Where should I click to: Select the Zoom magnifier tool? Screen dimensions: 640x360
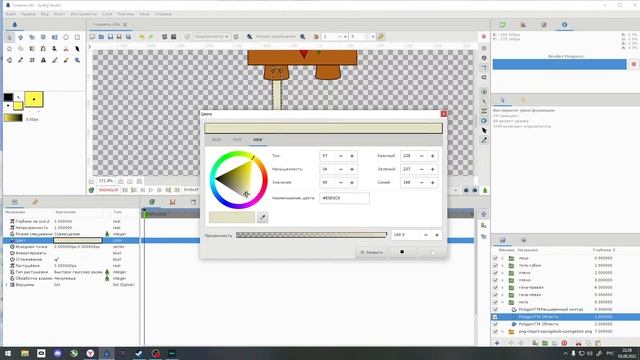coord(77,60)
